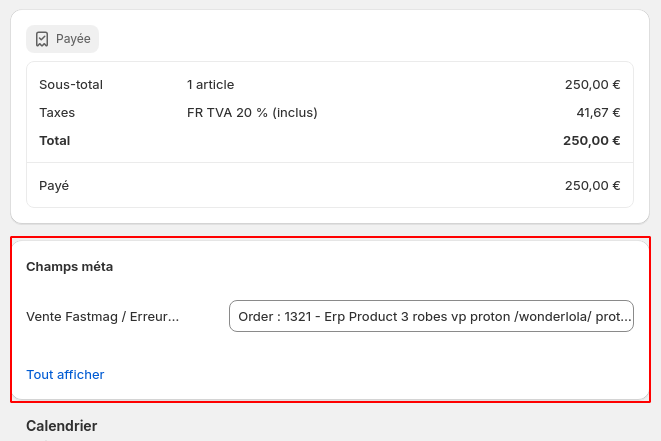Click the Calendrier section heading

pyautogui.click(x=62, y=426)
